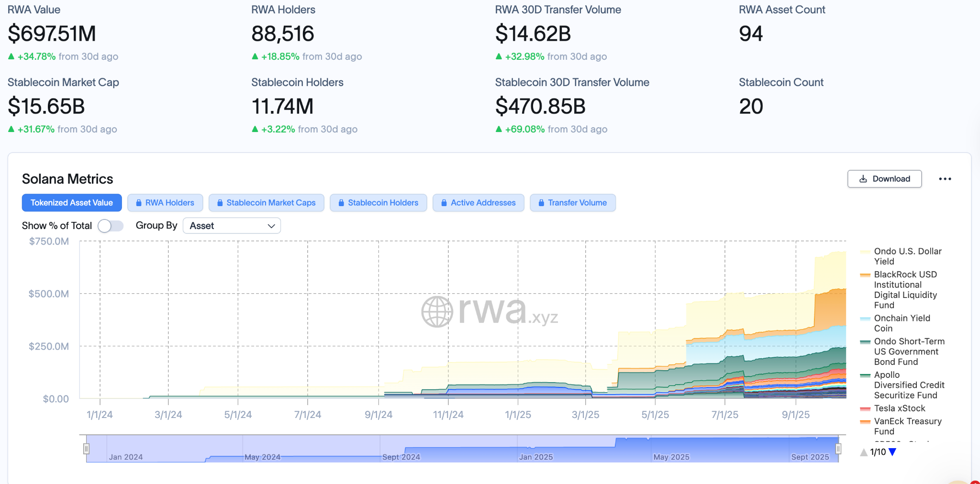Click the right handle of range slider
The width and height of the screenshot is (980, 484).
pos(838,449)
